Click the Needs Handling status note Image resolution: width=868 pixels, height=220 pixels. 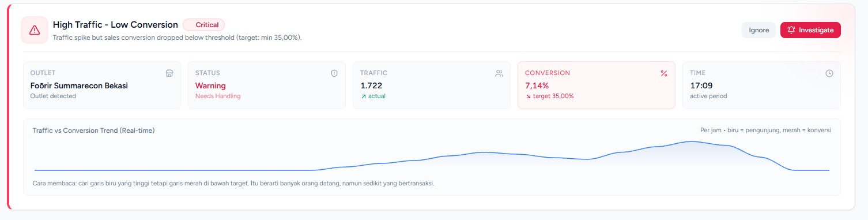click(x=218, y=96)
